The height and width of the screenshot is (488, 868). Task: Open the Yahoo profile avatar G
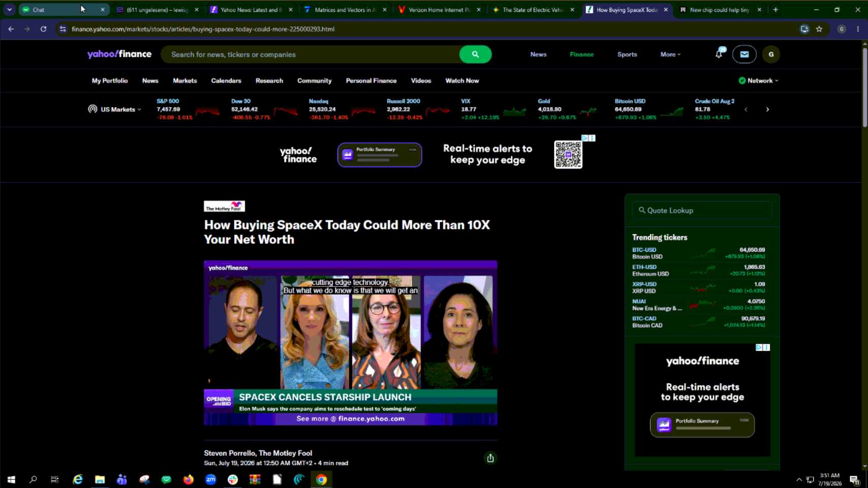771,54
